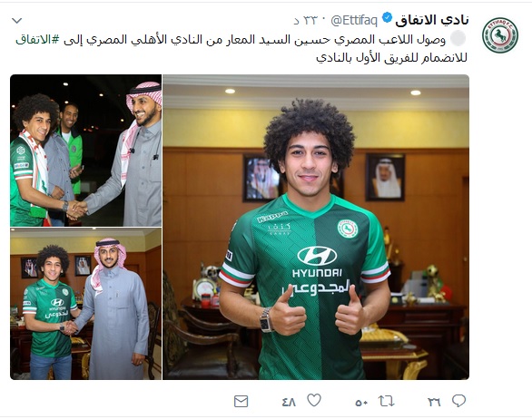The image size is (532, 419).
Task: Click the blue verified badge
Action: (x=387, y=17)
